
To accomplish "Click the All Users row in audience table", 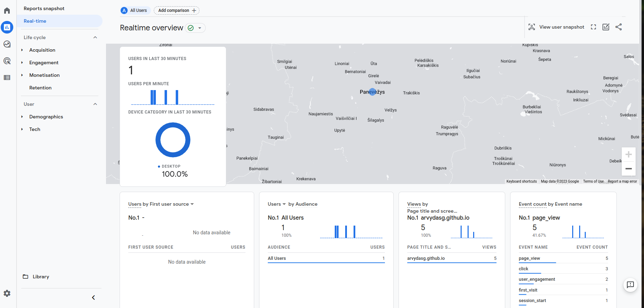I will tap(326, 258).
